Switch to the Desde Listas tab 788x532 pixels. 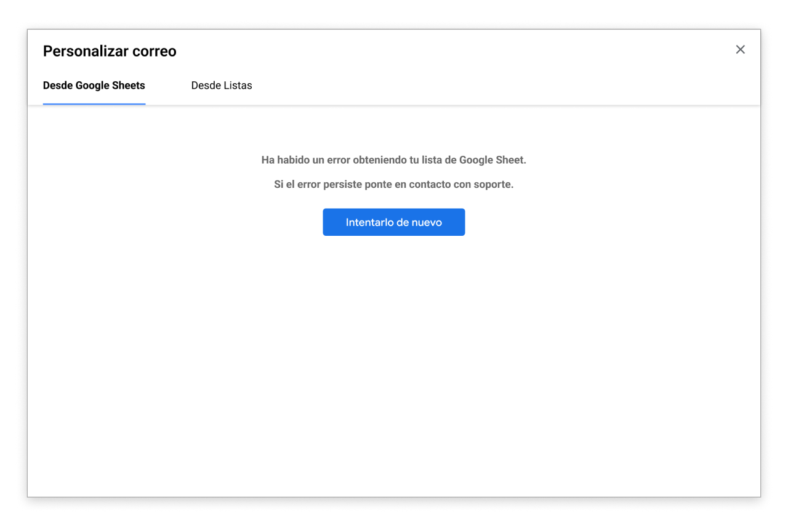pos(221,86)
